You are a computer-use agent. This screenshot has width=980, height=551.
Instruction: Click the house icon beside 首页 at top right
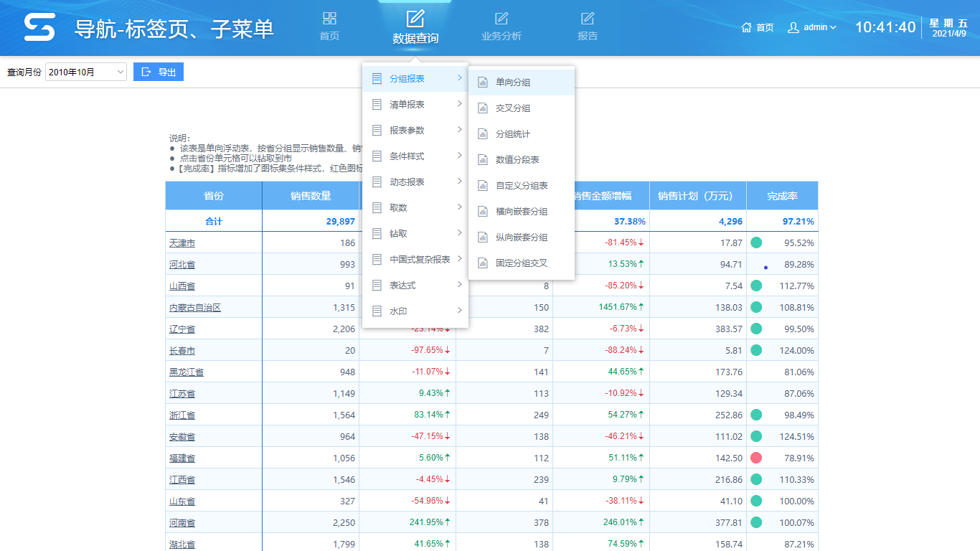[747, 27]
